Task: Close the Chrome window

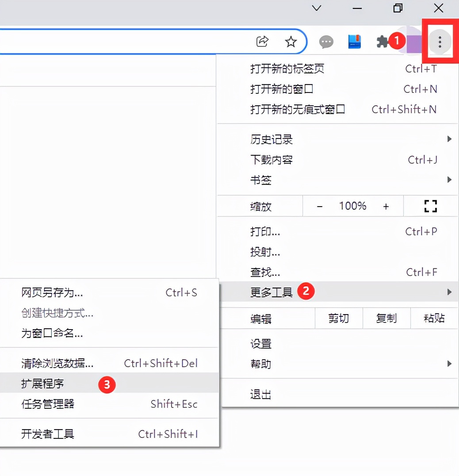Action: tap(438, 8)
